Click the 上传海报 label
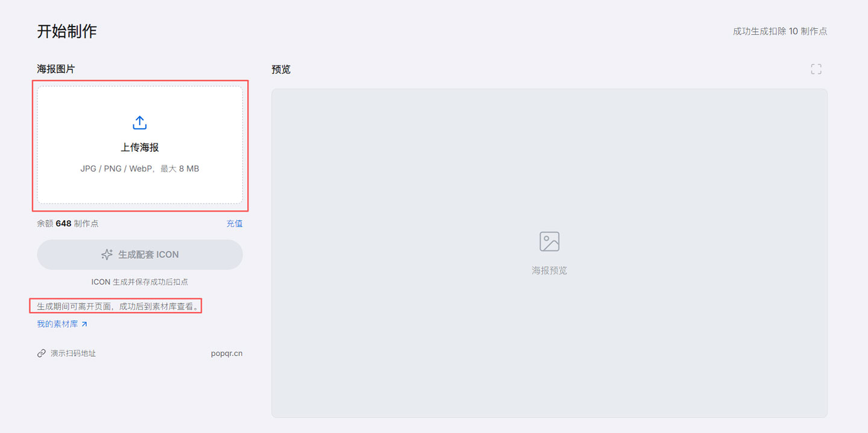868x433 pixels. tap(140, 148)
